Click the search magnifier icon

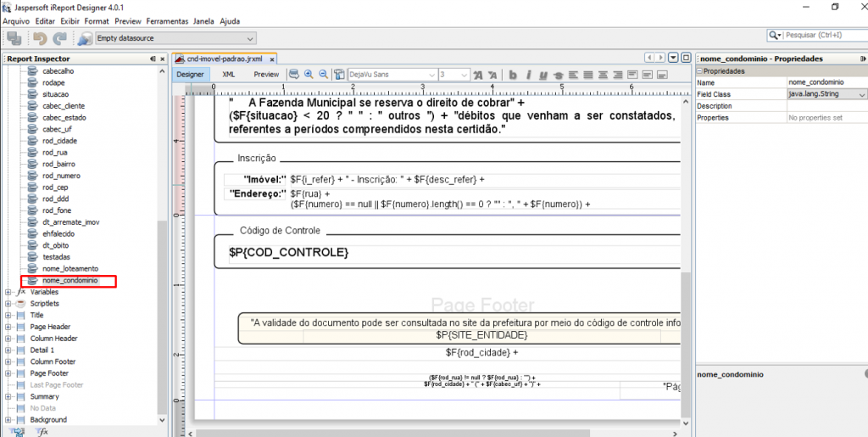click(x=775, y=35)
